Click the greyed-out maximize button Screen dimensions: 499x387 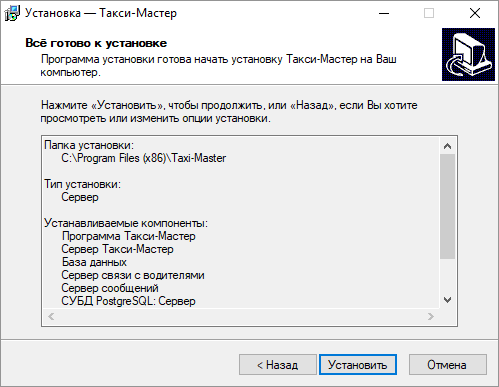click(429, 13)
